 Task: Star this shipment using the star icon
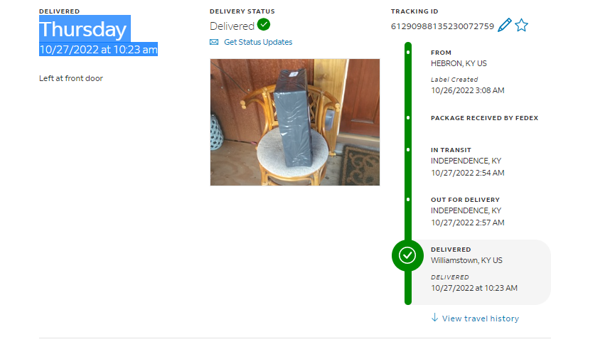[x=521, y=26]
